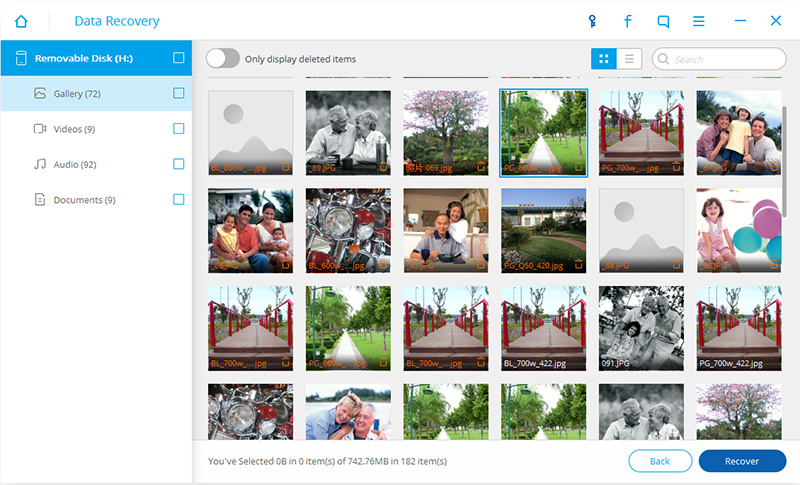Viewport: 800px width, 485px height.
Task: Select the Audio (92) checkbox
Action: point(179,164)
